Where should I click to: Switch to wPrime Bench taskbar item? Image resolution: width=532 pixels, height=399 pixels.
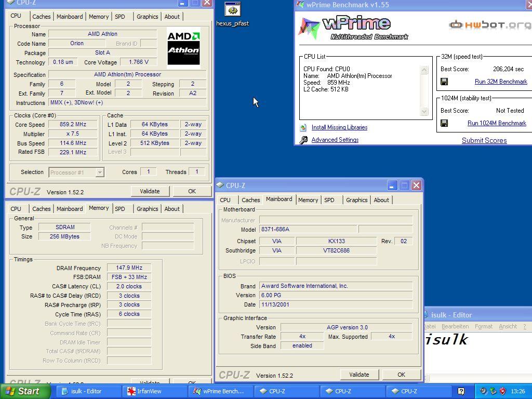coord(220,391)
